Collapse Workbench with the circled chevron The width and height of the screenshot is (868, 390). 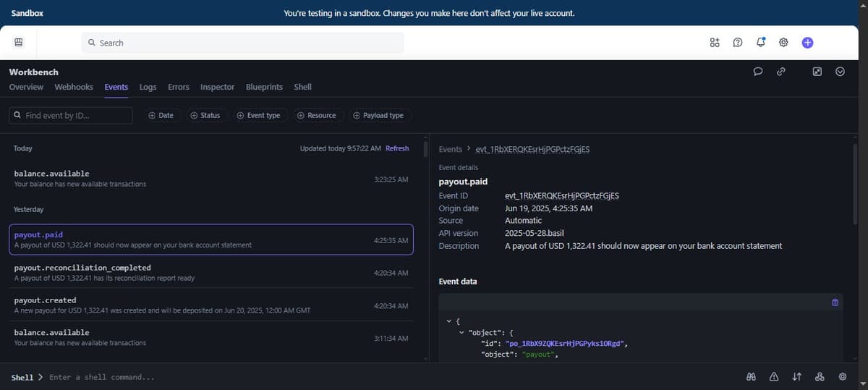click(840, 72)
